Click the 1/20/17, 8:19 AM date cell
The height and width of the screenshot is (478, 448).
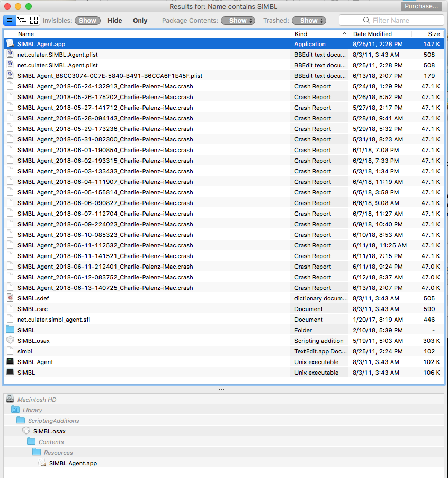(378, 320)
